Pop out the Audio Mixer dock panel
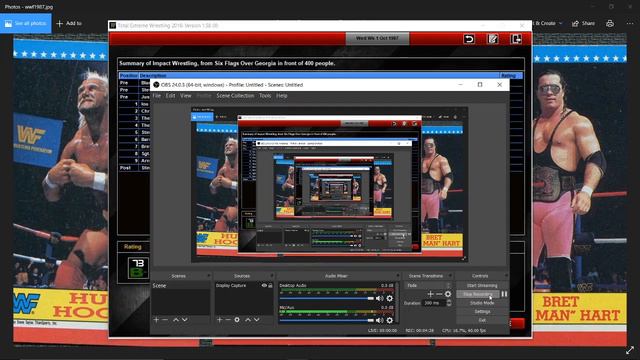Viewport: 640px width, 360px height. 397,276
